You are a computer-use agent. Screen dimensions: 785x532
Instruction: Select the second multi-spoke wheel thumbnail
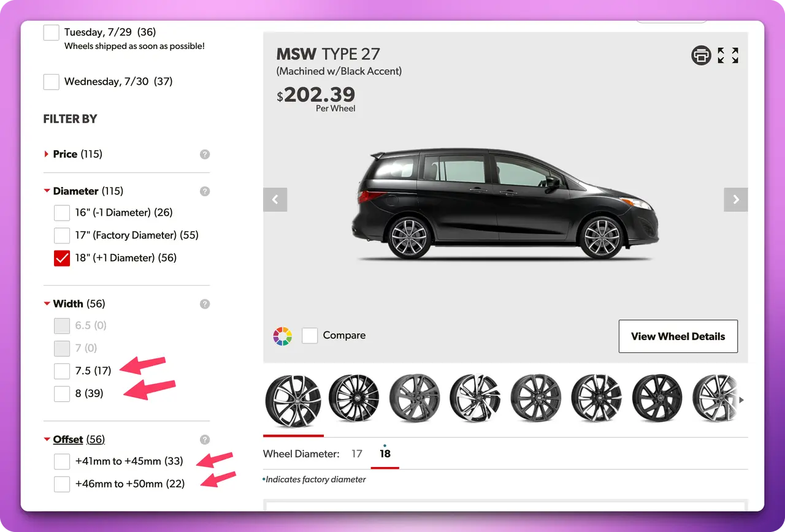(x=354, y=398)
